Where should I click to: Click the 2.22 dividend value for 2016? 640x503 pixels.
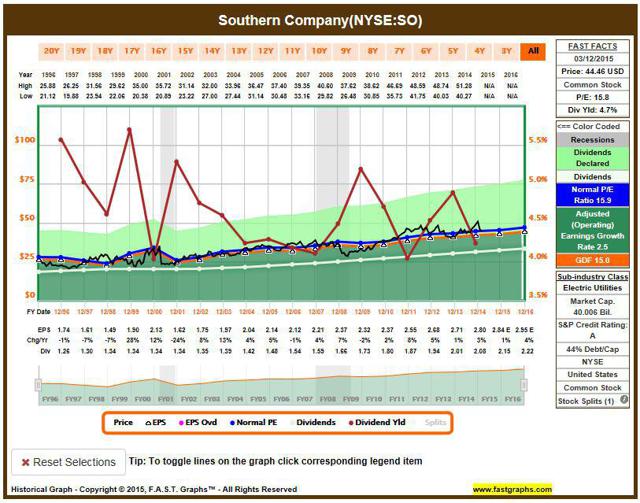tap(527, 351)
